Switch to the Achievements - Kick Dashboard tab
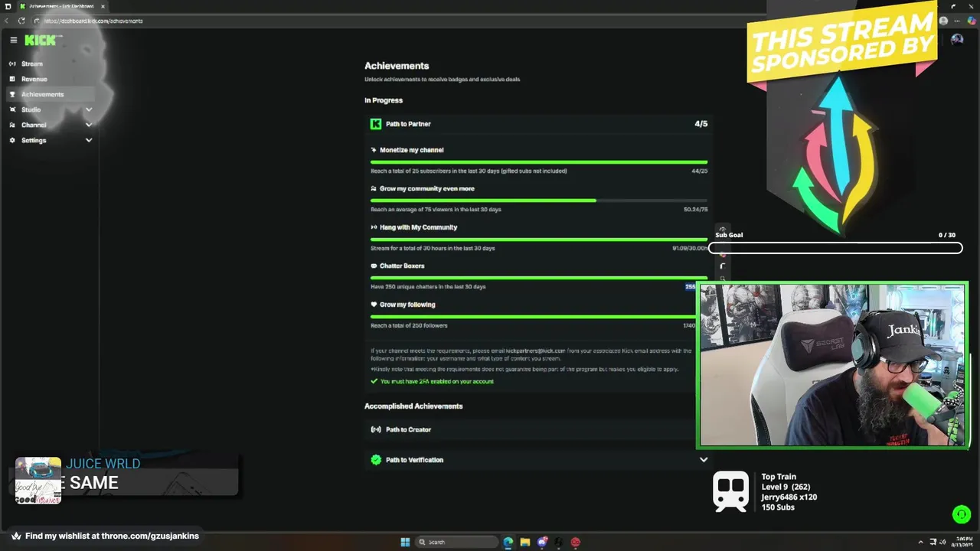Image resolution: width=980 pixels, height=551 pixels. click(x=61, y=6)
